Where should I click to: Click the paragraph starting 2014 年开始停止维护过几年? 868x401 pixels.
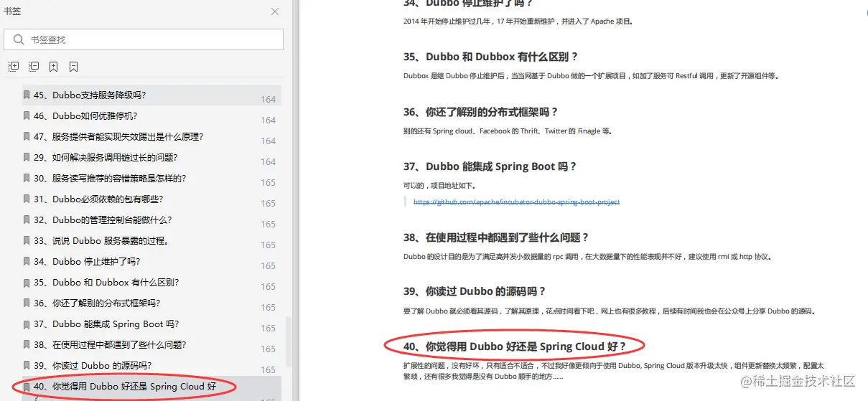tap(518, 22)
